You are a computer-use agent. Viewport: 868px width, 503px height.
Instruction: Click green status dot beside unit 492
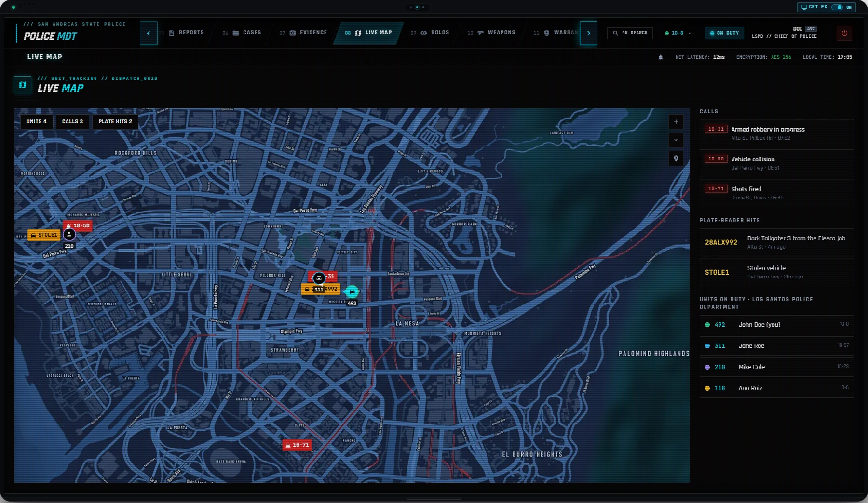(707, 325)
